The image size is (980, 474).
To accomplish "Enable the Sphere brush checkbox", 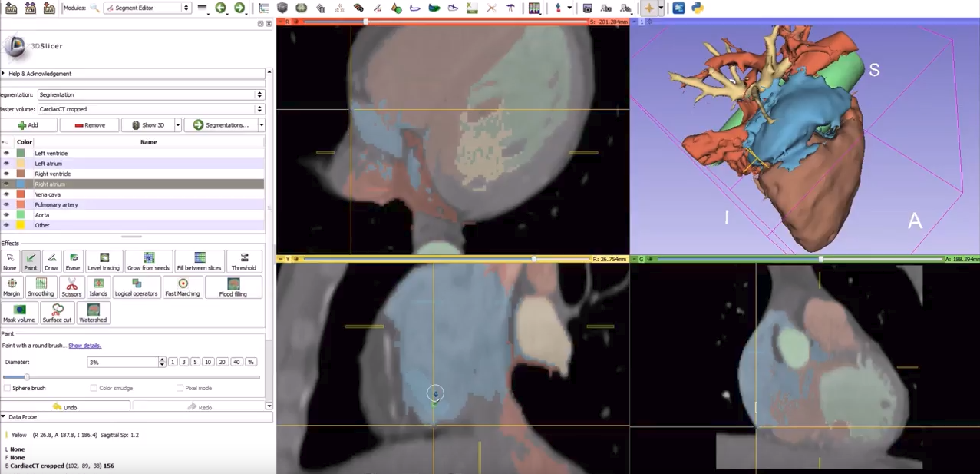I will (8, 389).
